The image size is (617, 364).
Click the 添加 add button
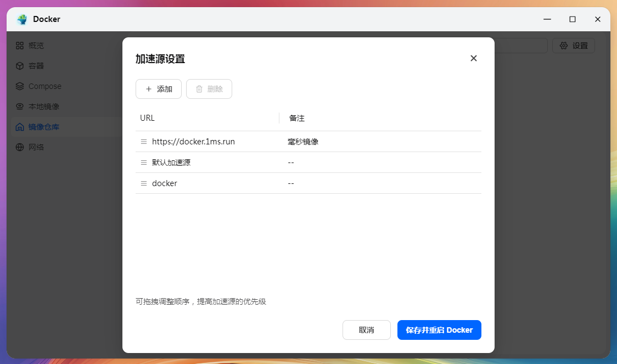coord(159,89)
